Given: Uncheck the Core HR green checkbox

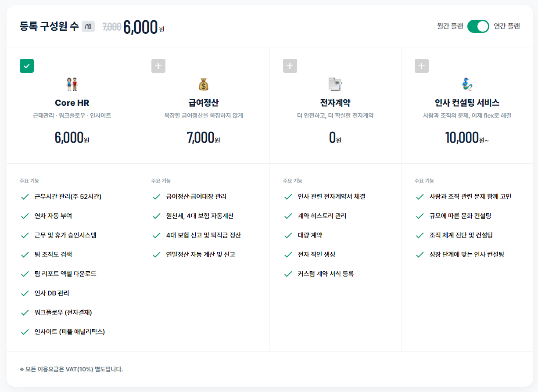Looking at the screenshot, I should (x=27, y=66).
